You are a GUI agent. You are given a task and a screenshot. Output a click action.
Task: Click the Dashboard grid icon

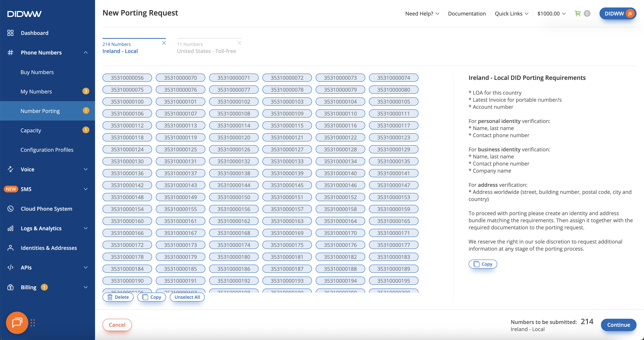pos(10,33)
